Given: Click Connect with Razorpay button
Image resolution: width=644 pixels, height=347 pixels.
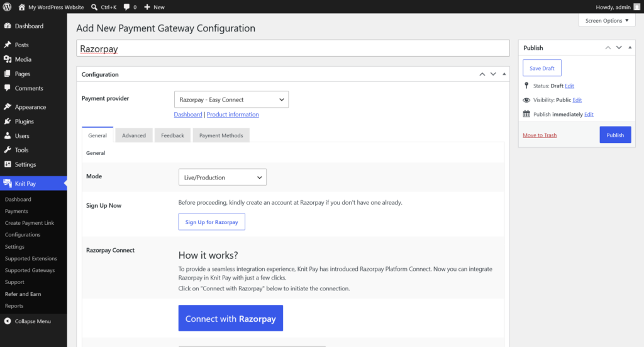Looking at the screenshot, I should point(230,318).
